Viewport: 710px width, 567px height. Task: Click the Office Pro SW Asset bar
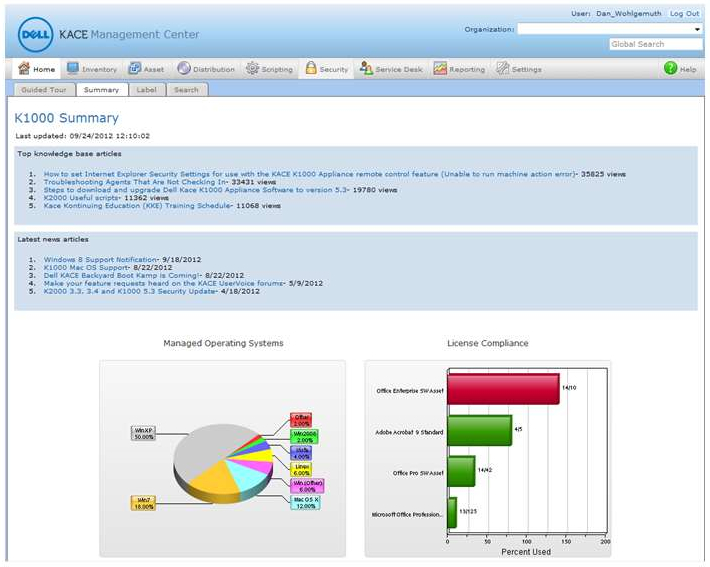click(x=461, y=471)
